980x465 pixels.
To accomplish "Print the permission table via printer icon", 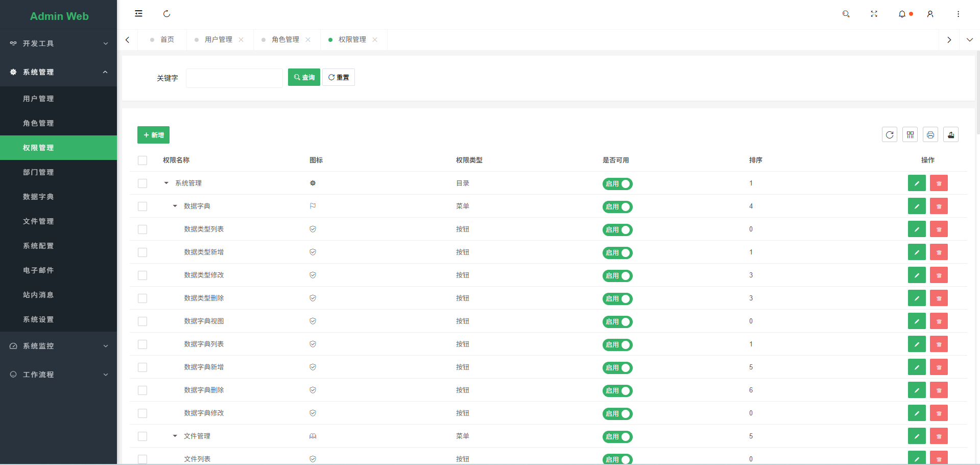I will tap(930, 134).
